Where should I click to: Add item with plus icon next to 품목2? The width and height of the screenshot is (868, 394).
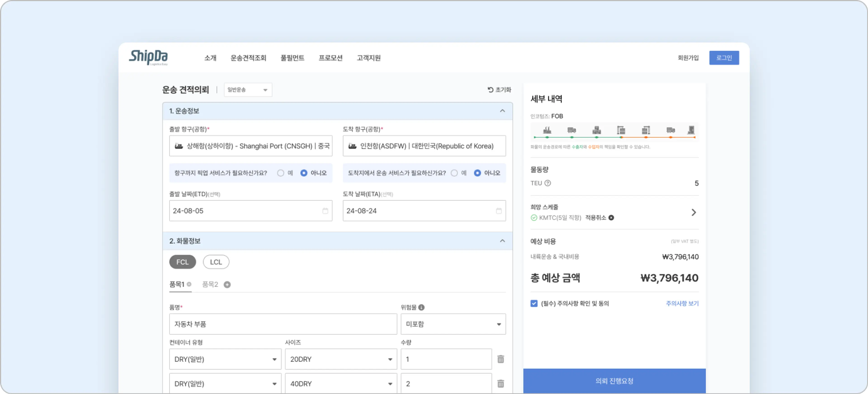pyautogui.click(x=227, y=285)
